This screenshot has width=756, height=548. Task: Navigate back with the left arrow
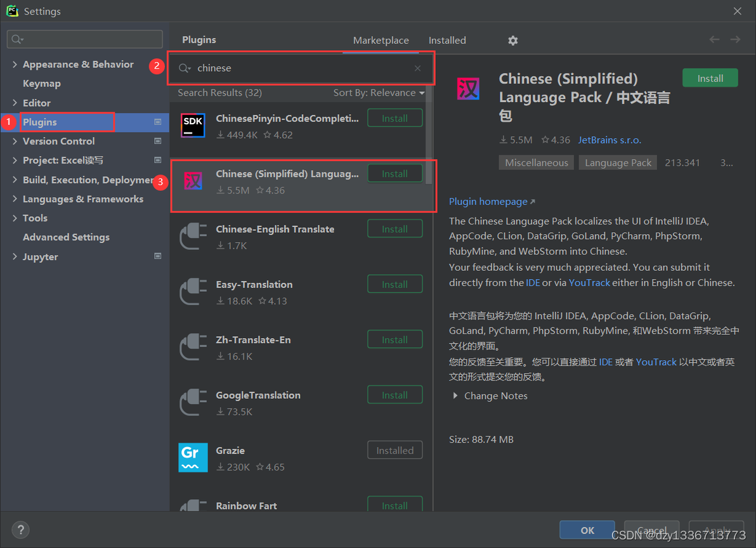[714, 39]
